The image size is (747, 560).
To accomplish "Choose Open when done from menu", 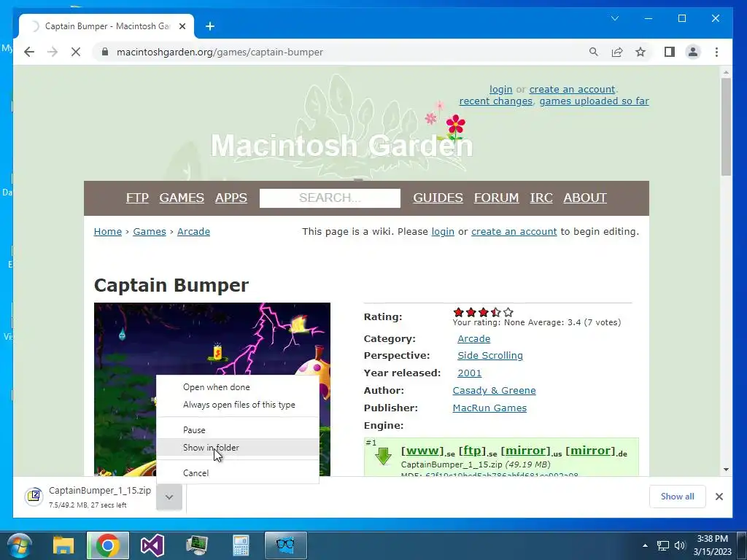I will [238, 387].
